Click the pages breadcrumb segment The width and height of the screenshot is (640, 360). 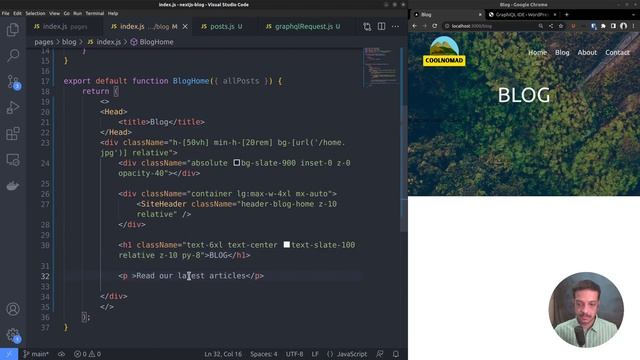pos(44,42)
